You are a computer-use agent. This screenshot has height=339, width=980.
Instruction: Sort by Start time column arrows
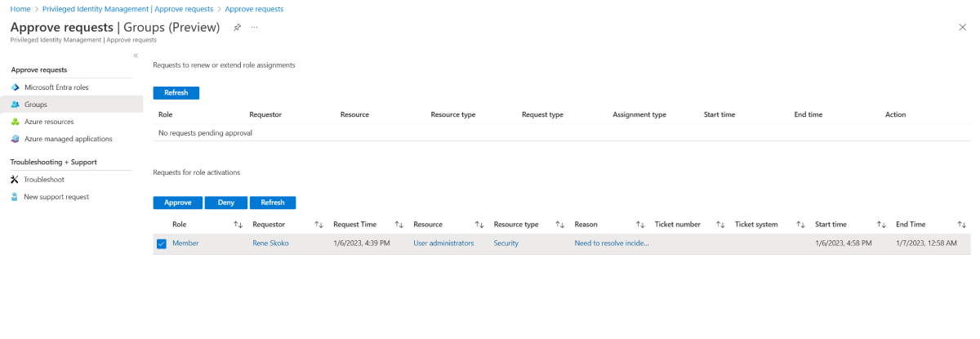tap(882, 225)
